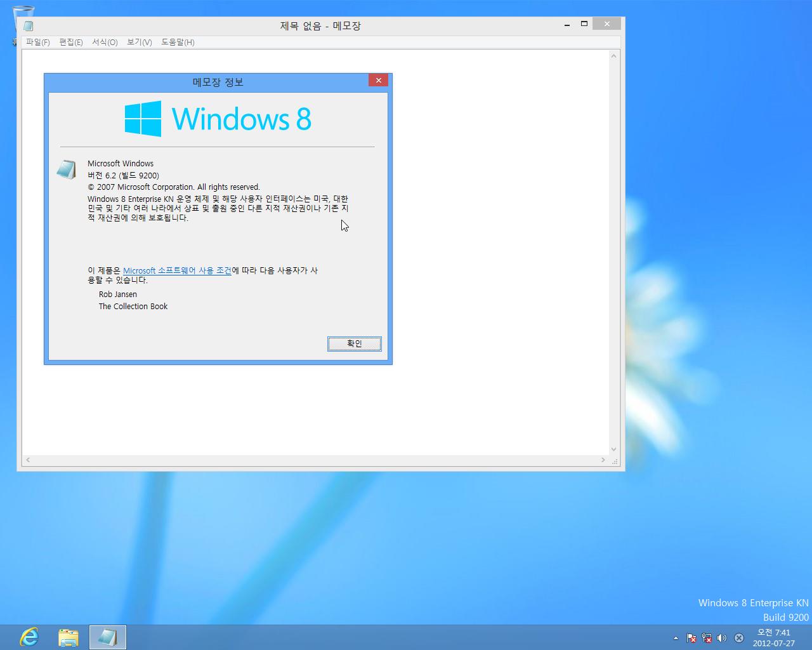
Task: Open the 편집(E) menu
Action: coord(70,42)
